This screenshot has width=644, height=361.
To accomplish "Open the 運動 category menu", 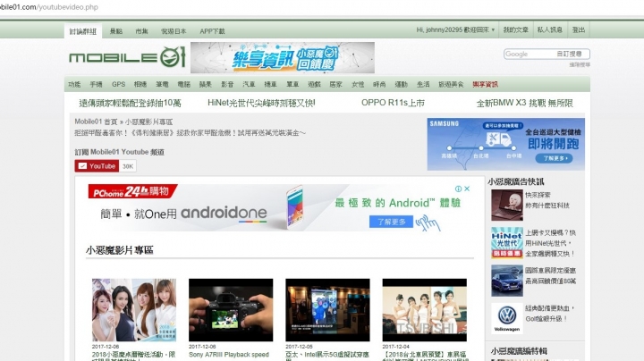I will (x=402, y=84).
